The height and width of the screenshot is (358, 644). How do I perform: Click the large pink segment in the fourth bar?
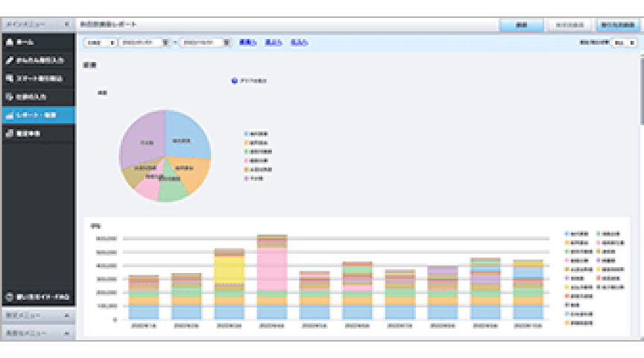[x=272, y=268]
